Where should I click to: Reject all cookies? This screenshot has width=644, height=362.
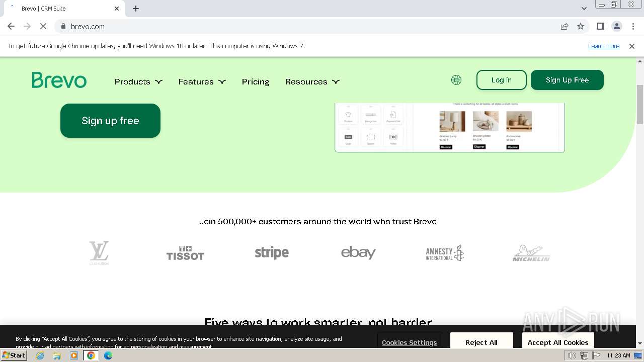481,342
